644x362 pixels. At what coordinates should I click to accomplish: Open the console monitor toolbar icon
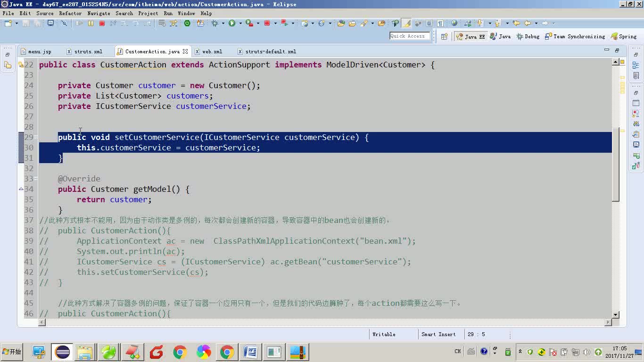tap(50, 23)
